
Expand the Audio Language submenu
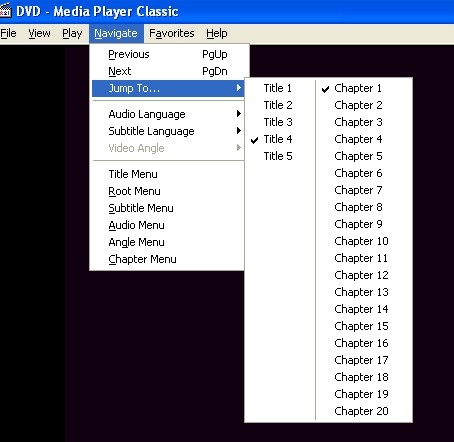point(168,114)
